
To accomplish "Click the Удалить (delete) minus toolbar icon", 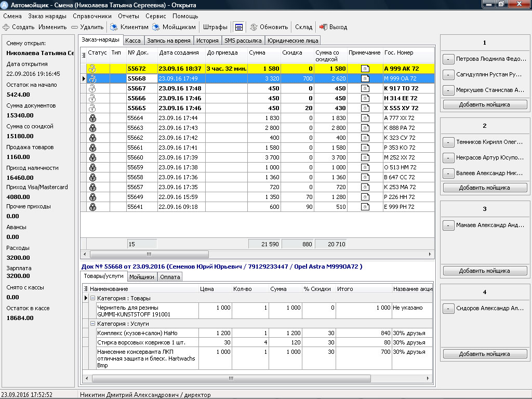I will [x=75, y=27].
